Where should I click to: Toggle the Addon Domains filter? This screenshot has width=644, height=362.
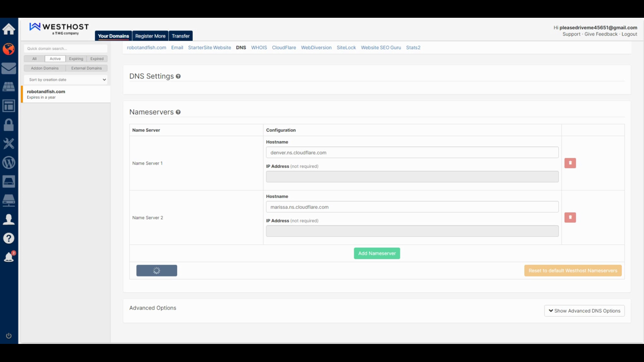(45, 68)
